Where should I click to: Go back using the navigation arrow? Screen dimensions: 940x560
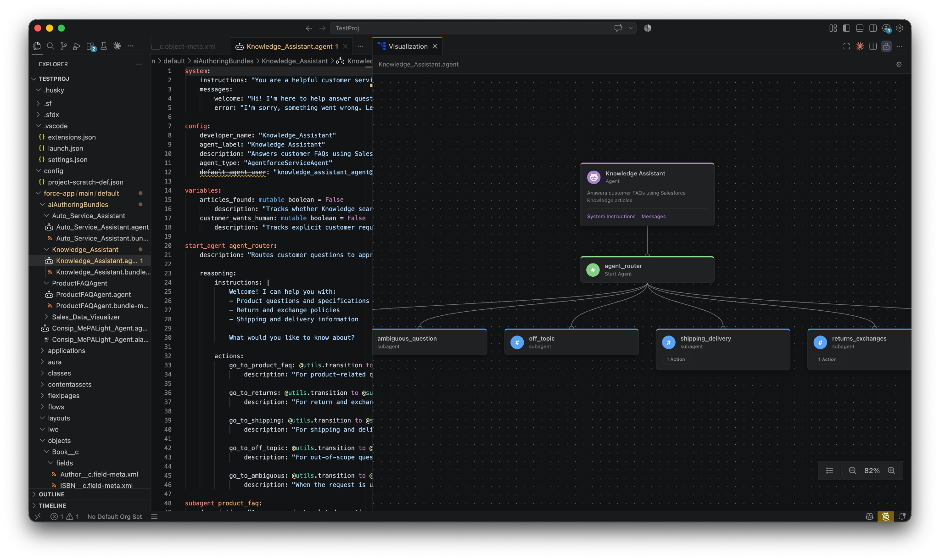[309, 28]
